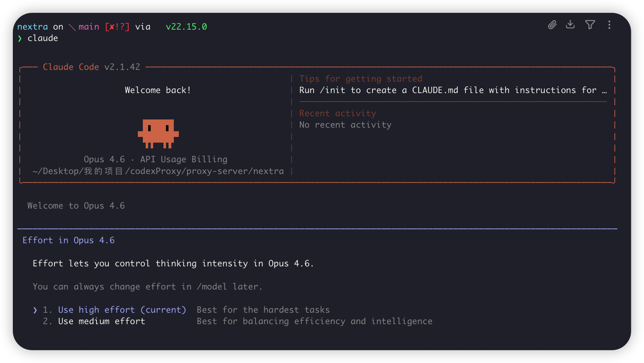Click the paperclip attachment icon
Image resolution: width=644 pixels, height=363 pixels.
click(552, 25)
